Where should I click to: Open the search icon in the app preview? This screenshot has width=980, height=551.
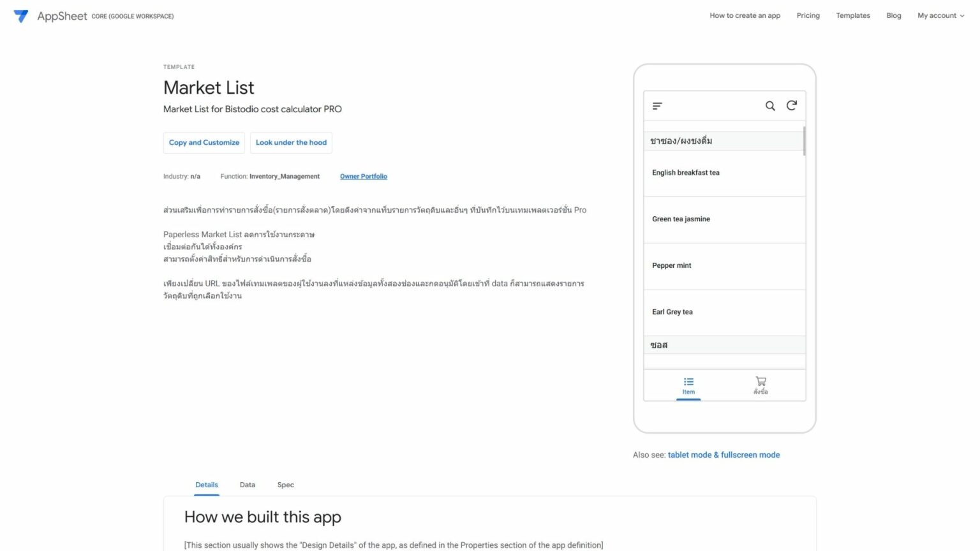[770, 105]
